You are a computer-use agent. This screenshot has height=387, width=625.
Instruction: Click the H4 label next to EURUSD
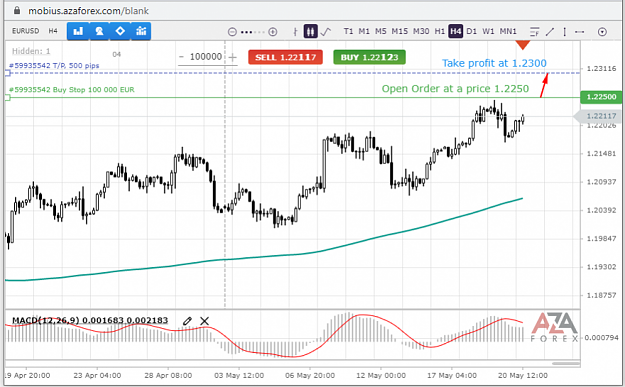[x=53, y=31]
